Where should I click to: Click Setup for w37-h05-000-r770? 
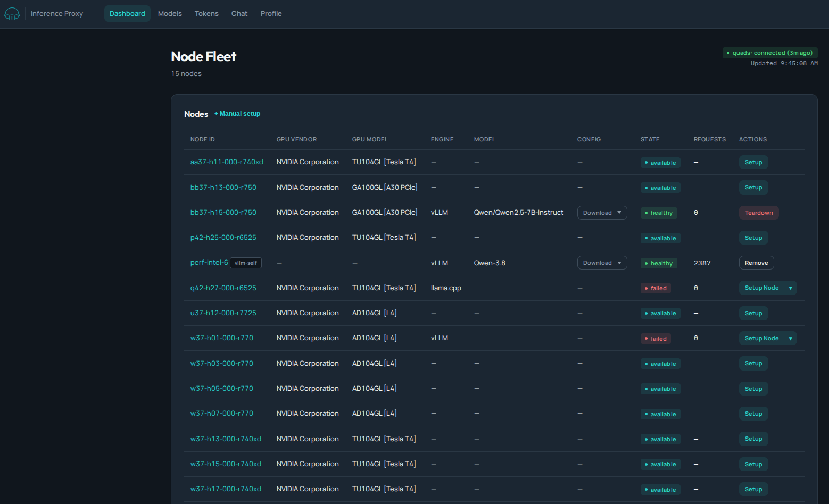pos(753,389)
